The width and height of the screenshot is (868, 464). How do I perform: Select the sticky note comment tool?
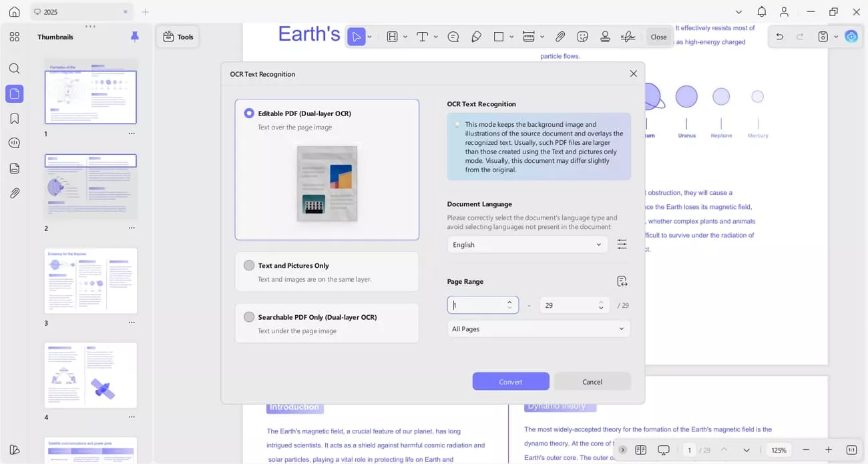click(453, 36)
